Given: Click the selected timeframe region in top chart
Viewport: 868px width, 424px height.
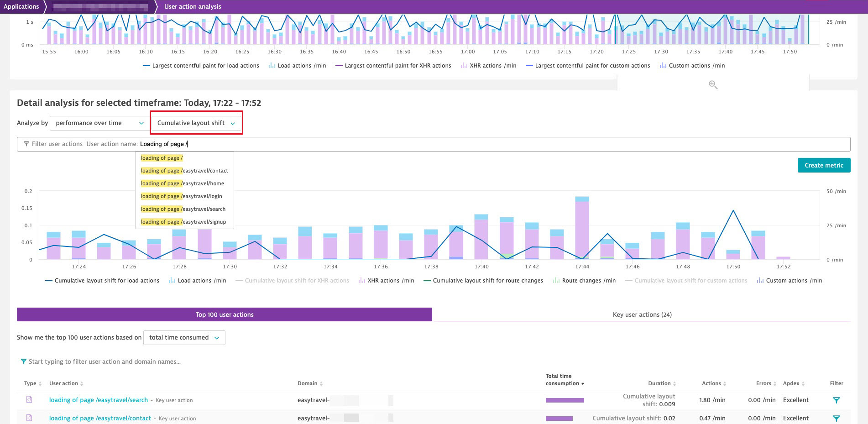Looking at the screenshot, I should [x=712, y=29].
